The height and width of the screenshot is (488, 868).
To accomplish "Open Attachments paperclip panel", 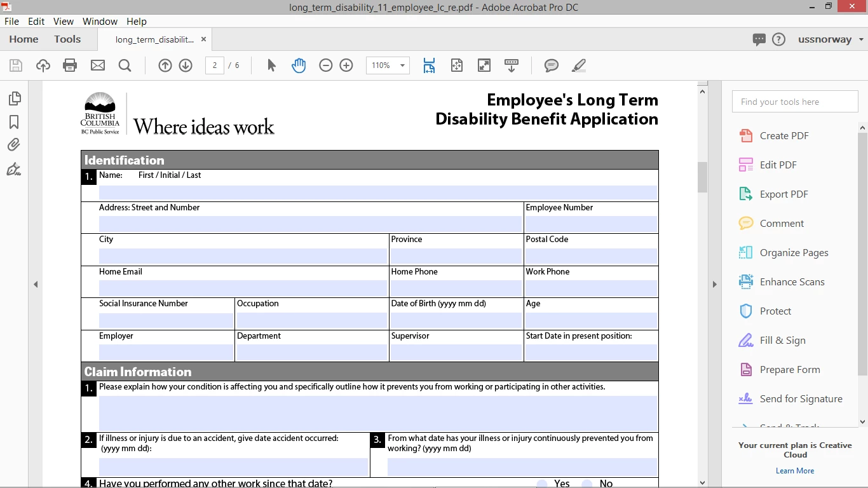I will [x=14, y=146].
